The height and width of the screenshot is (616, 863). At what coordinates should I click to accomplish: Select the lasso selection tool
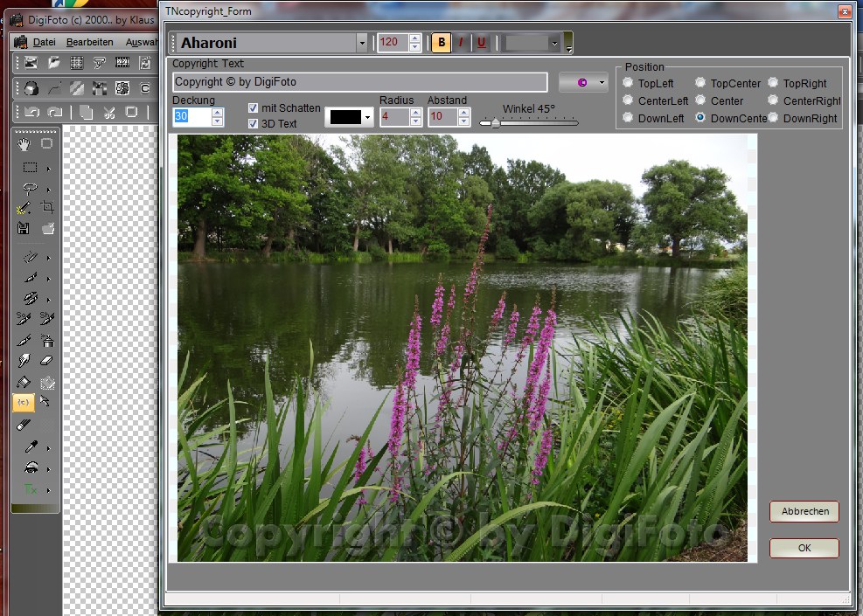point(30,188)
